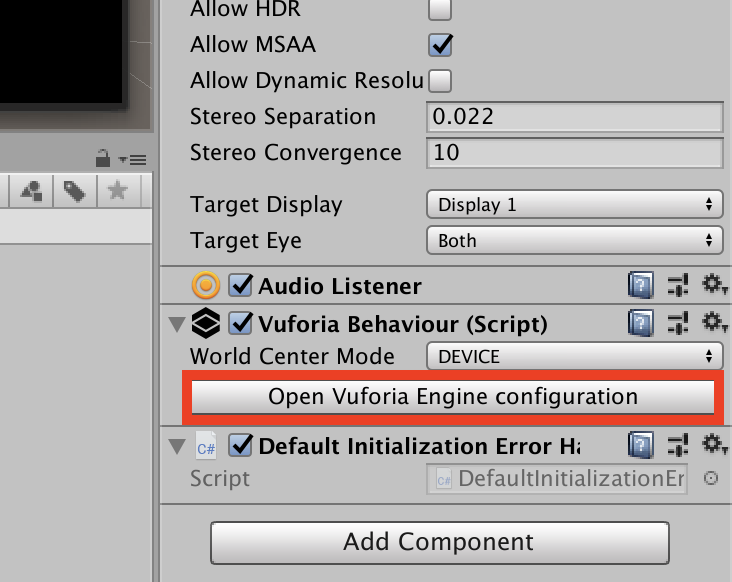Click the Add Component button
Screen dimensions: 732x582
coord(439,542)
